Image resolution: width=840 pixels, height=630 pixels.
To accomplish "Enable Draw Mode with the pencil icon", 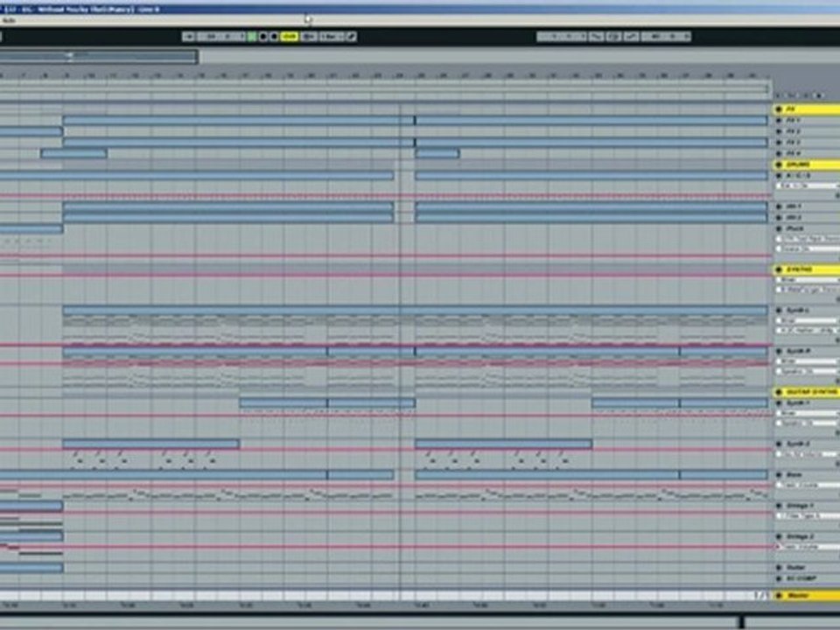I will coord(352,37).
